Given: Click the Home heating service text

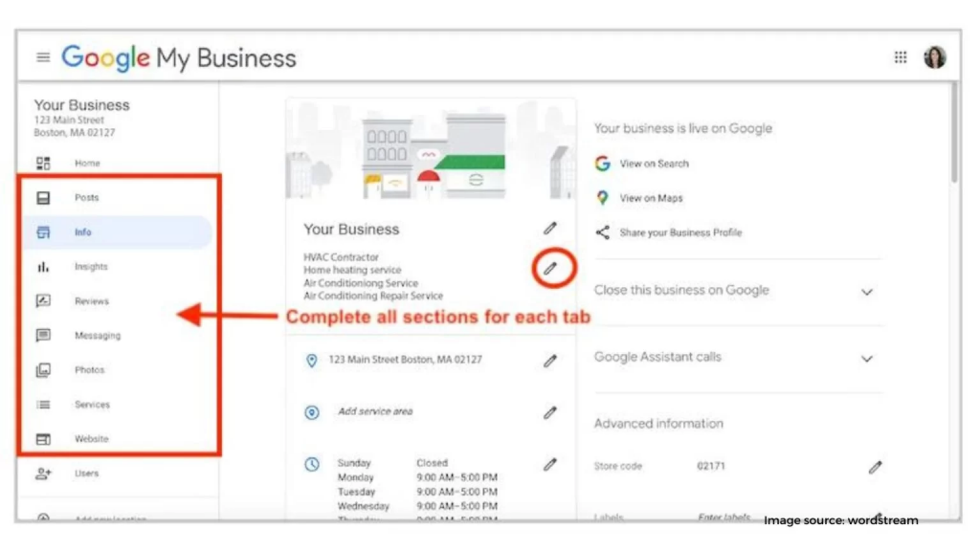Looking at the screenshot, I should coord(352,270).
